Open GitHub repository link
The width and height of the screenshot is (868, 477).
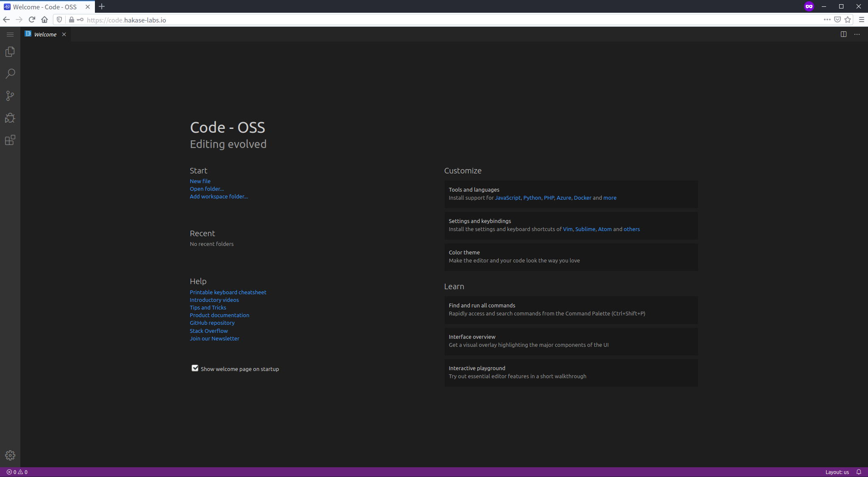tap(212, 323)
